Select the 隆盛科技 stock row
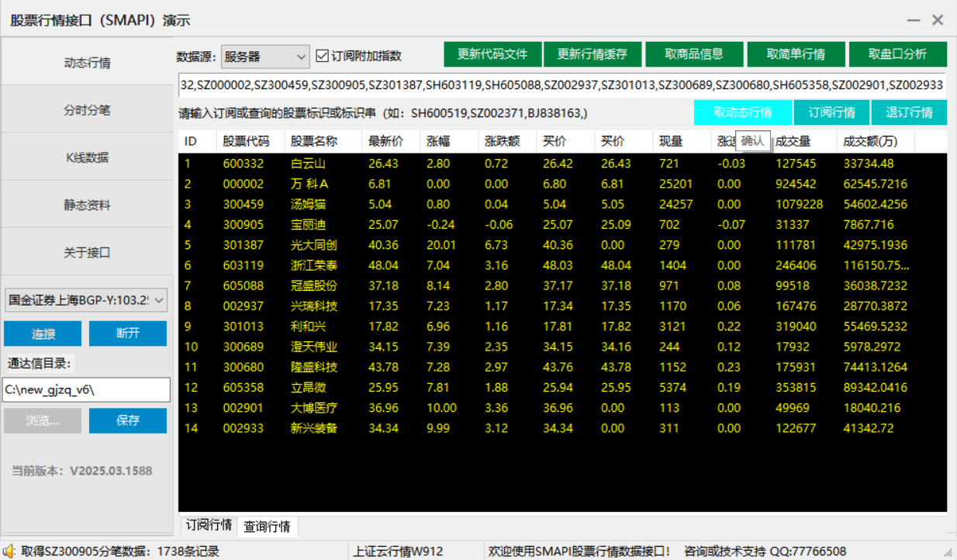Viewport: 957px width, 560px height. (x=562, y=366)
